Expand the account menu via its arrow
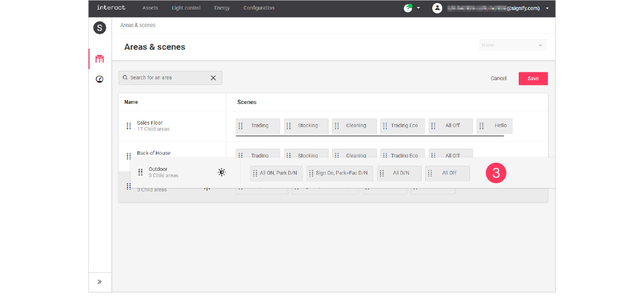Viewport: 644px width, 303px height. tap(547, 8)
